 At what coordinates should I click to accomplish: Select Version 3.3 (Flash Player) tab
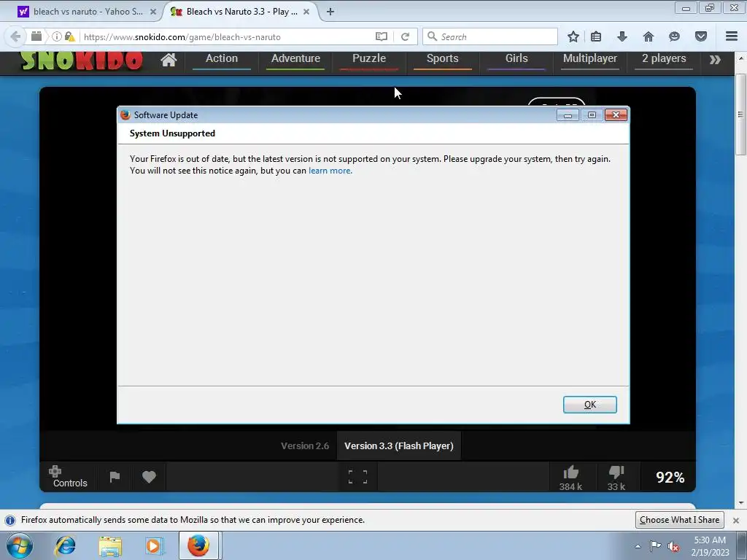coord(399,446)
